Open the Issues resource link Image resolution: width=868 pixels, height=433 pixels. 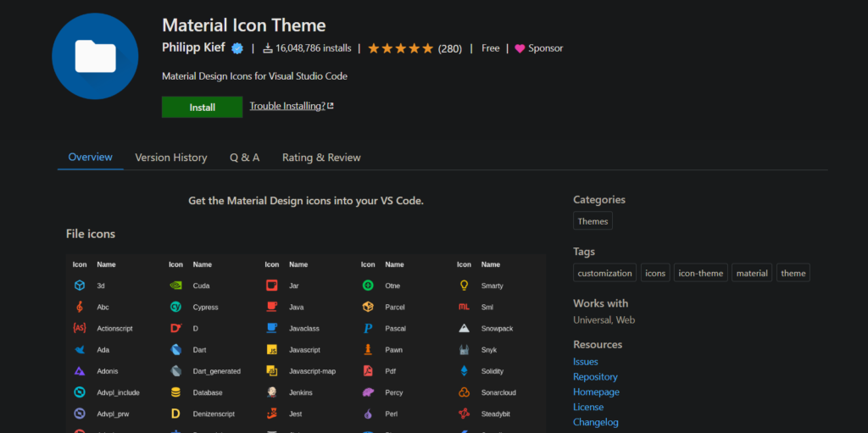(586, 362)
